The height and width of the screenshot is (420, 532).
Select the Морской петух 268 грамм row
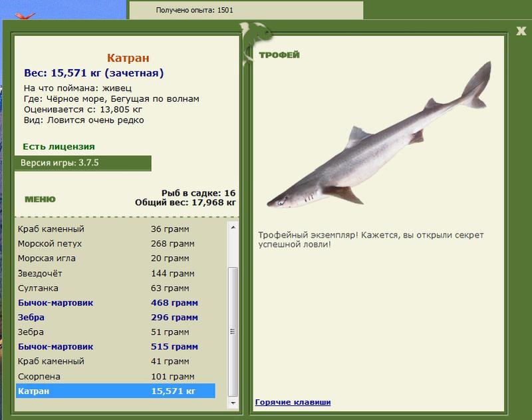[115, 244]
